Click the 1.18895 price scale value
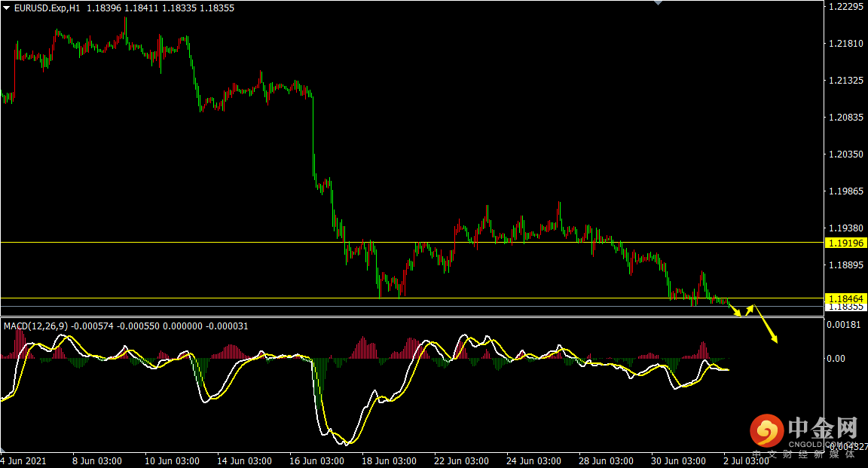The image size is (868, 468). tap(846, 265)
